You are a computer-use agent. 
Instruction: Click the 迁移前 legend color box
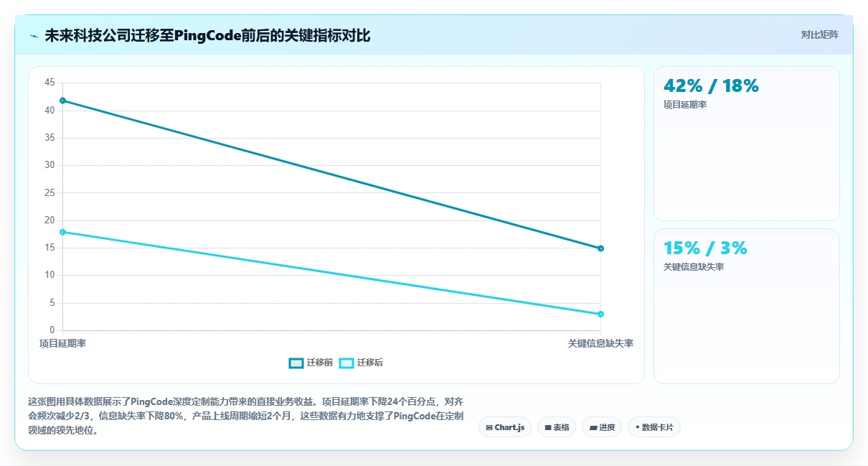point(296,363)
